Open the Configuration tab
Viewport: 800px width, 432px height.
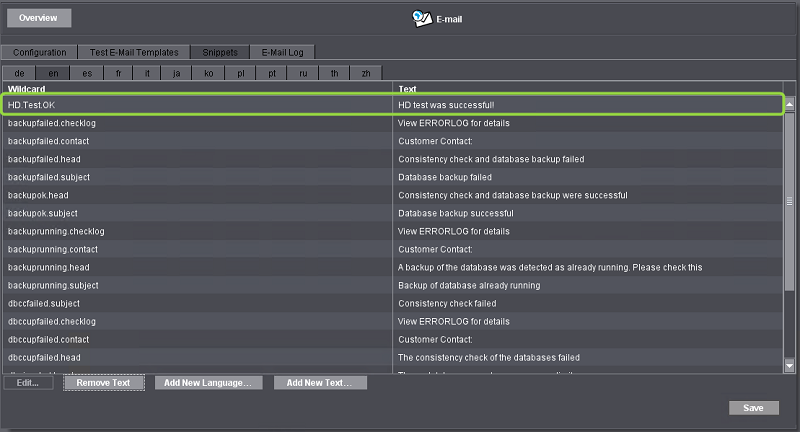click(39, 52)
